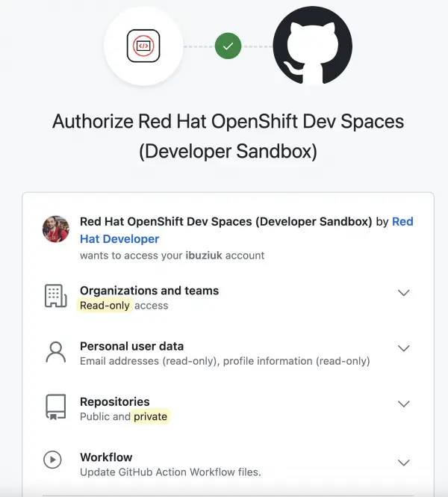Expand the Repositories permission chevron
This screenshot has height=497, width=448.
point(404,404)
